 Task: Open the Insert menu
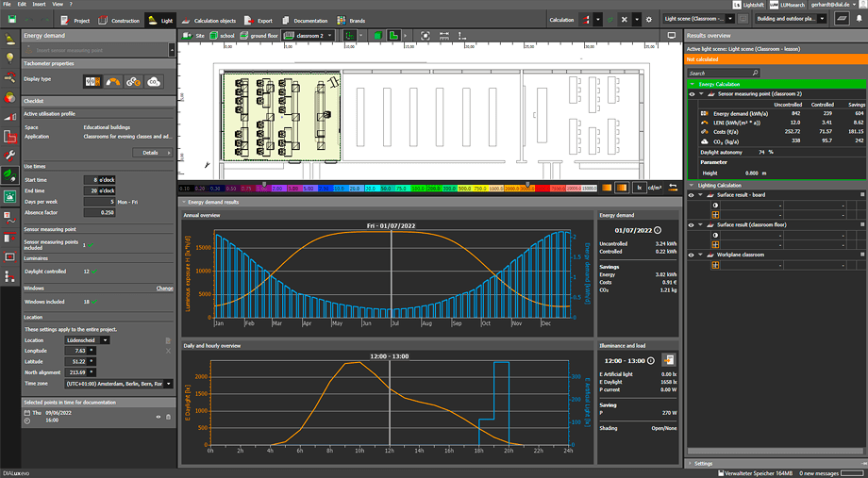[37, 5]
